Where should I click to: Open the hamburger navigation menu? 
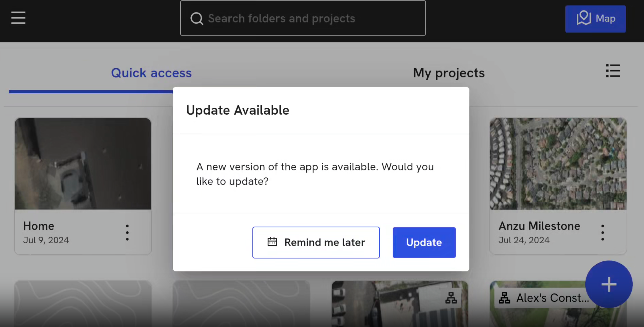pos(18,18)
